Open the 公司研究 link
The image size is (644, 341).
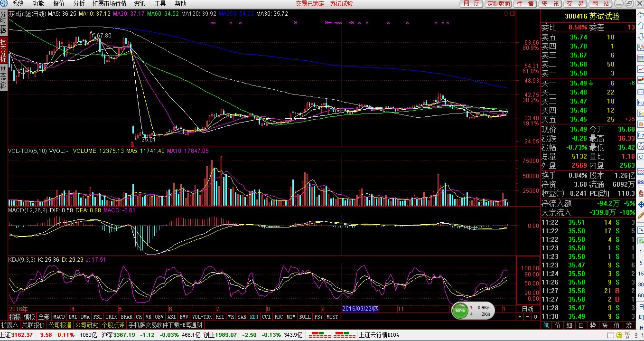click(86, 325)
